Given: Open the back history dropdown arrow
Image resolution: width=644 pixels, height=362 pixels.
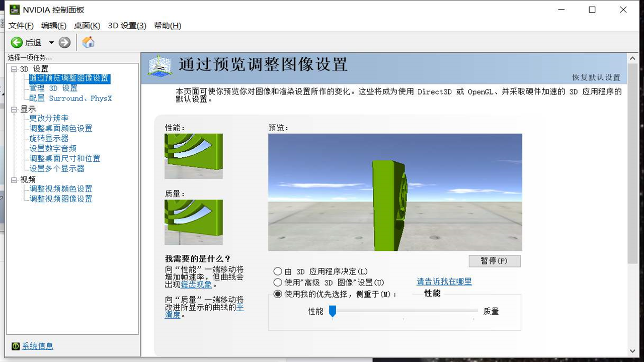Looking at the screenshot, I should (x=51, y=43).
